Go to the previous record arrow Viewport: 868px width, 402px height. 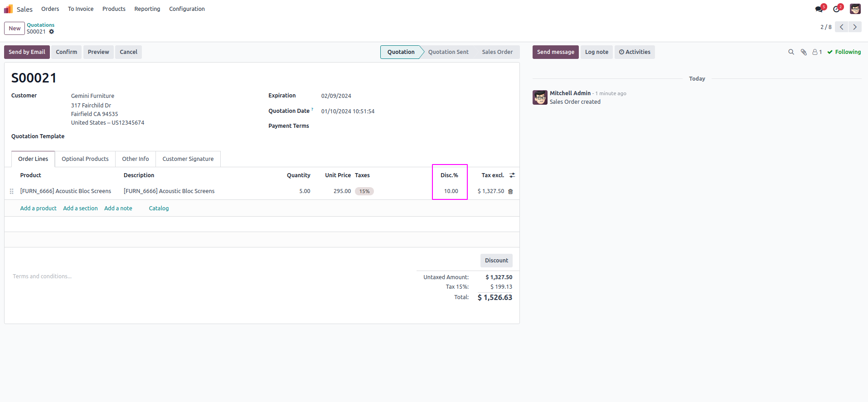click(842, 27)
